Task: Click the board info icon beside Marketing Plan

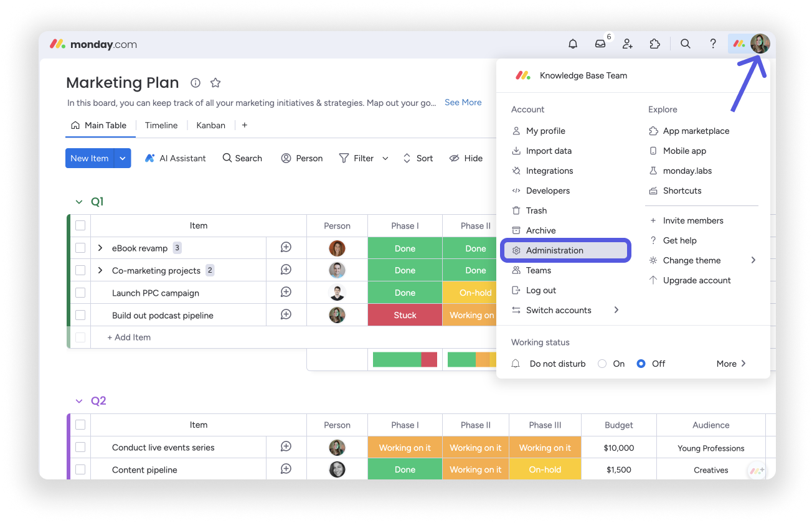Action: (x=196, y=83)
